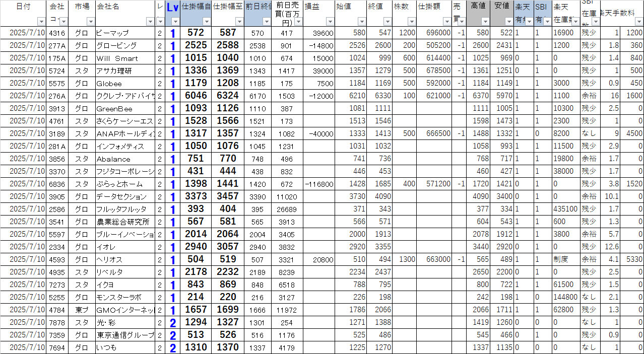Click company name アサカ理研
Viewport: 644px width, 354px height.
[x=114, y=70]
